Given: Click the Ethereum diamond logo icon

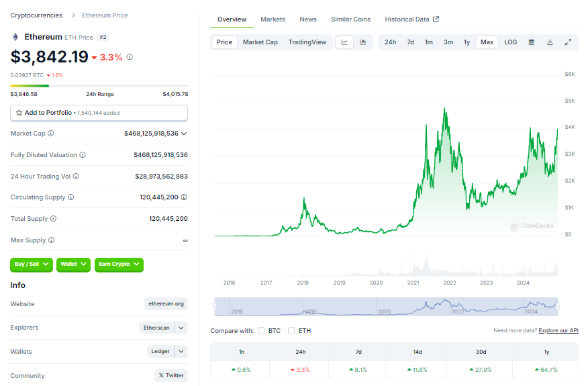Looking at the screenshot, I should point(15,37).
